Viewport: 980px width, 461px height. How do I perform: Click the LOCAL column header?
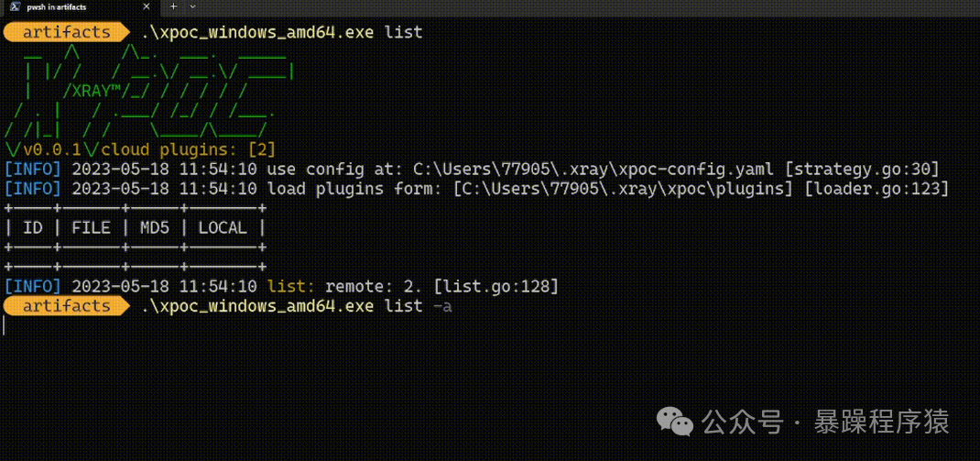[x=223, y=227]
